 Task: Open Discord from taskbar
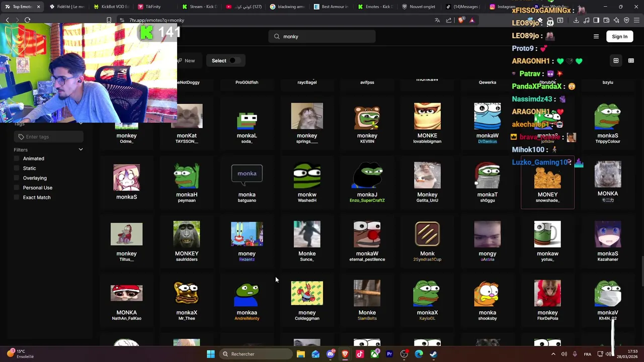(330, 354)
